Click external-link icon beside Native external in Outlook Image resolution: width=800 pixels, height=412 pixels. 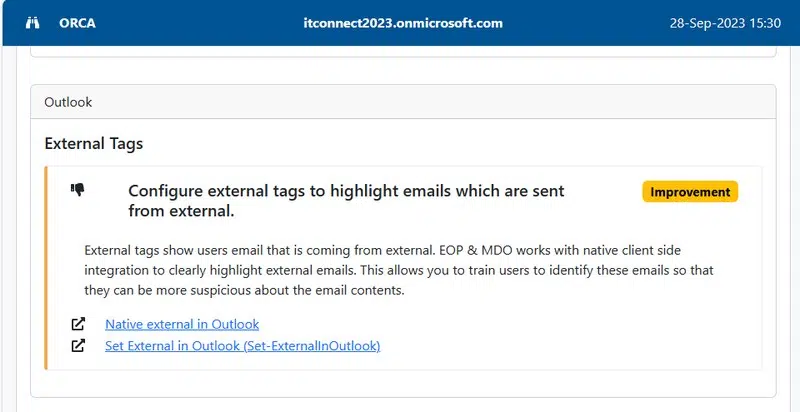78,324
